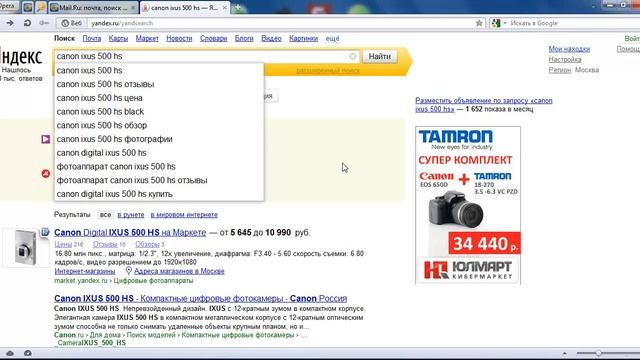Click the Canon camera thumbnail image
Image resolution: width=640 pixels, height=360 pixels.
[x=25, y=248]
